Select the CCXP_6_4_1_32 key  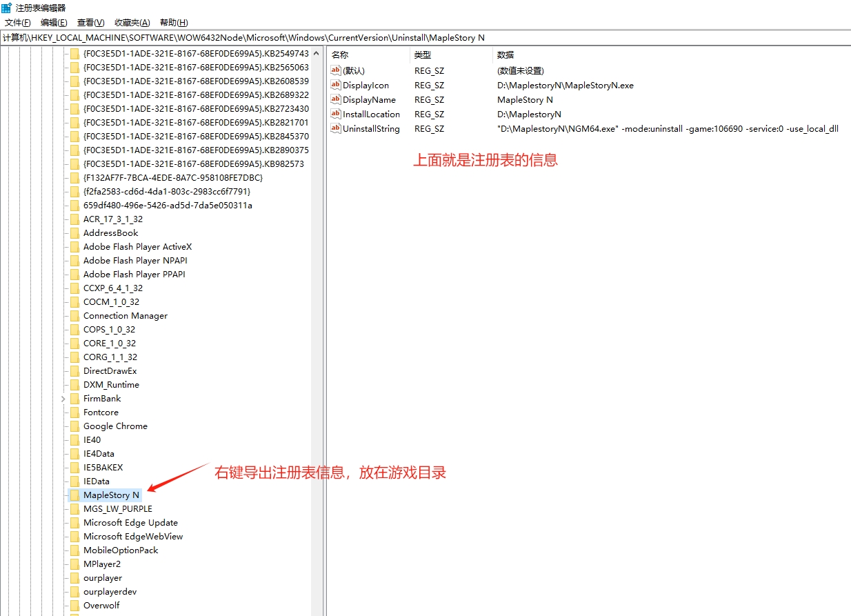113,288
